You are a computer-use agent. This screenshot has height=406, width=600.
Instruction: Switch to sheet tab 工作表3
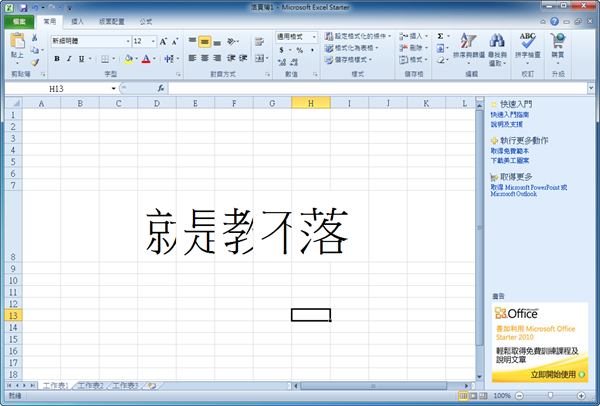125,385
